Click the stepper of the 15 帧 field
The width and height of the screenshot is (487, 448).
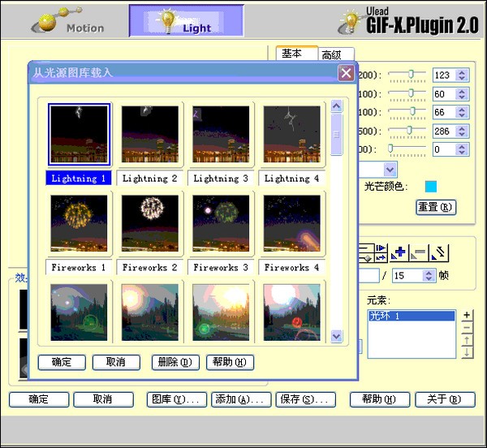pos(429,275)
